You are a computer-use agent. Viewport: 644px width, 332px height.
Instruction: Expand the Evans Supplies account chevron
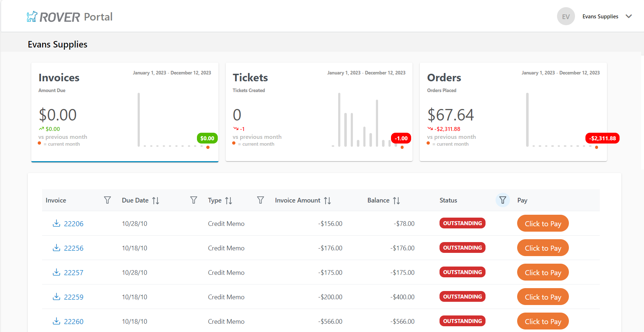pyautogui.click(x=629, y=17)
